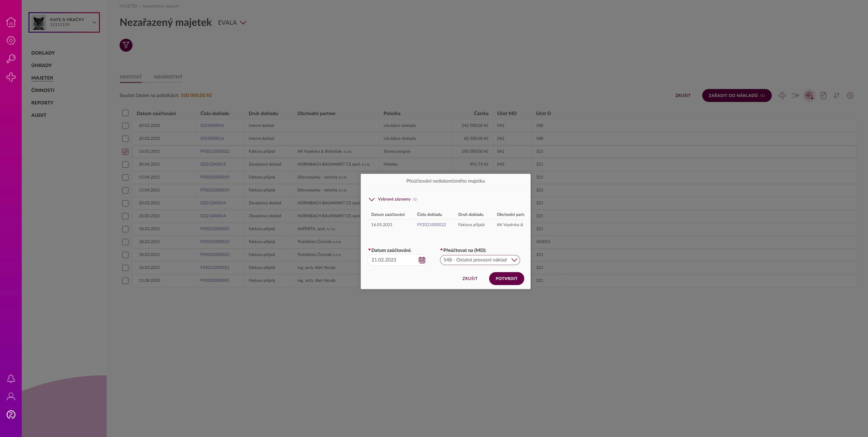The height and width of the screenshot is (437, 868).
Task: Click the 343015 account cell
Action: point(543,242)
